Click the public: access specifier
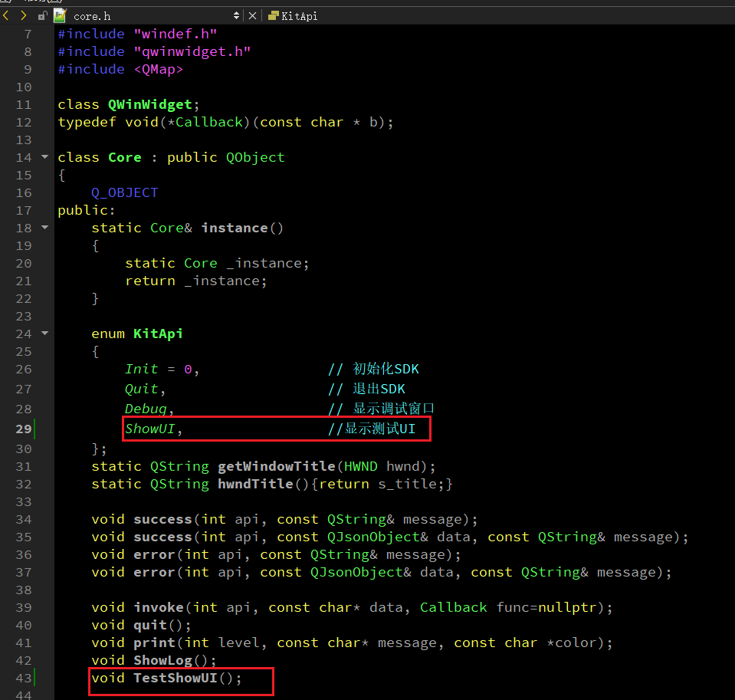This screenshot has height=700, width=735. click(x=87, y=211)
